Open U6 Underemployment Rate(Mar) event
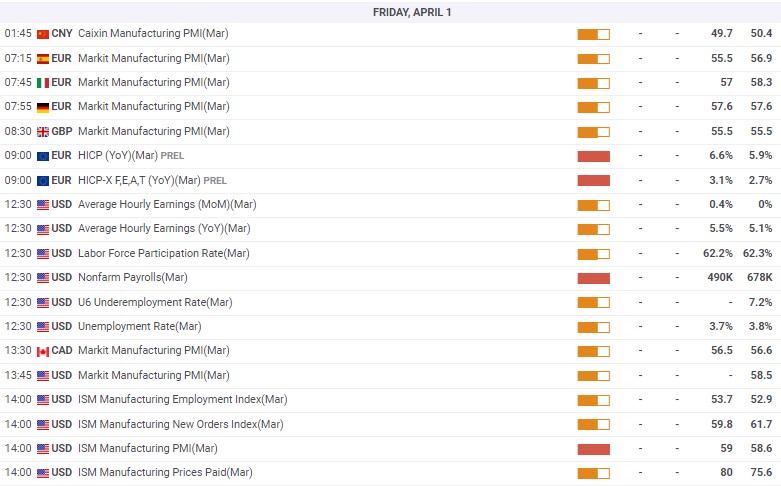This screenshot has height=486, width=781. tap(155, 302)
